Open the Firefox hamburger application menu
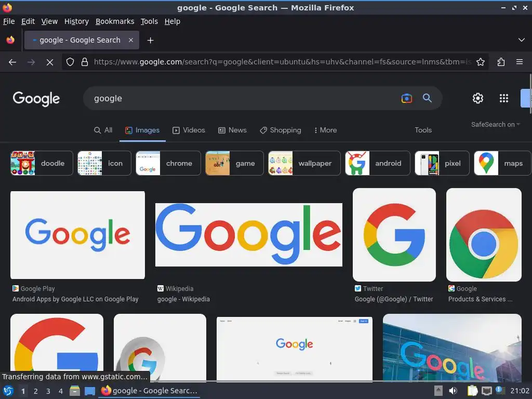 click(520, 62)
